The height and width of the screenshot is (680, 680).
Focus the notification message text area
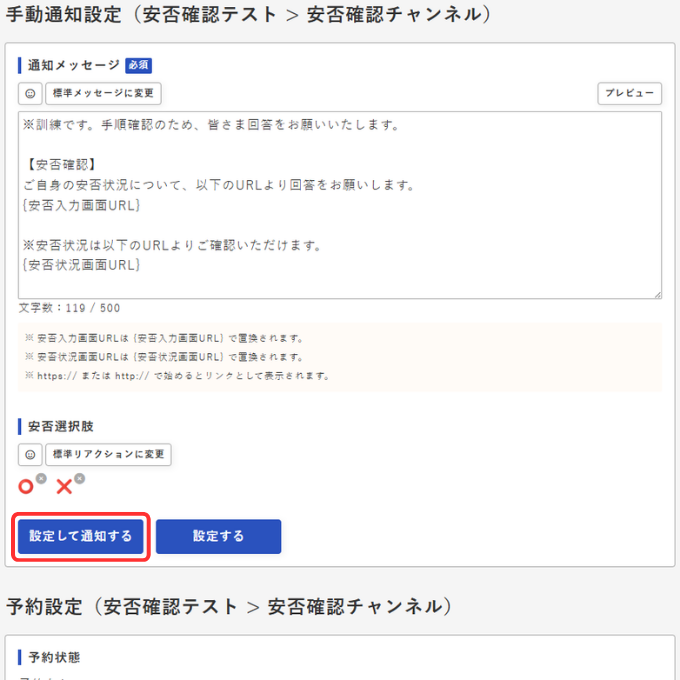[340, 205]
